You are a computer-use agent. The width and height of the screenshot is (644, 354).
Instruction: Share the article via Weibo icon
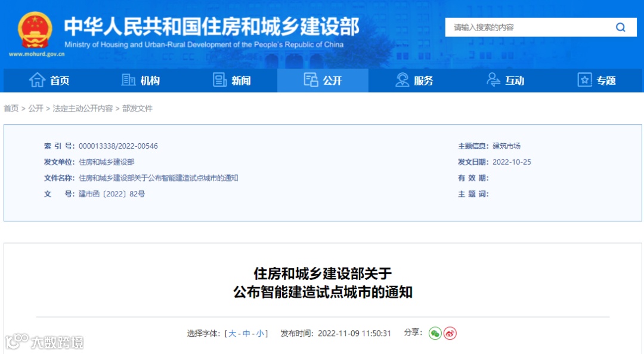pyautogui.click(x=450, y=333)
